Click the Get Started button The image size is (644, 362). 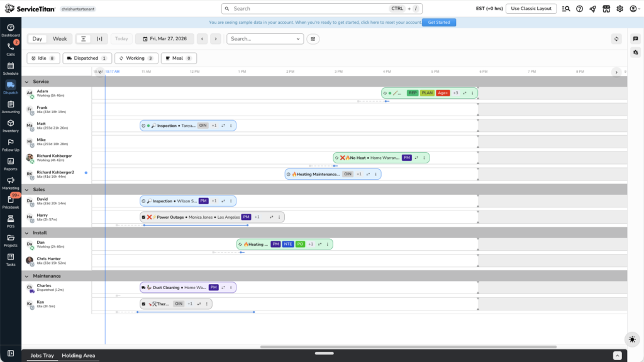point(439,22)
